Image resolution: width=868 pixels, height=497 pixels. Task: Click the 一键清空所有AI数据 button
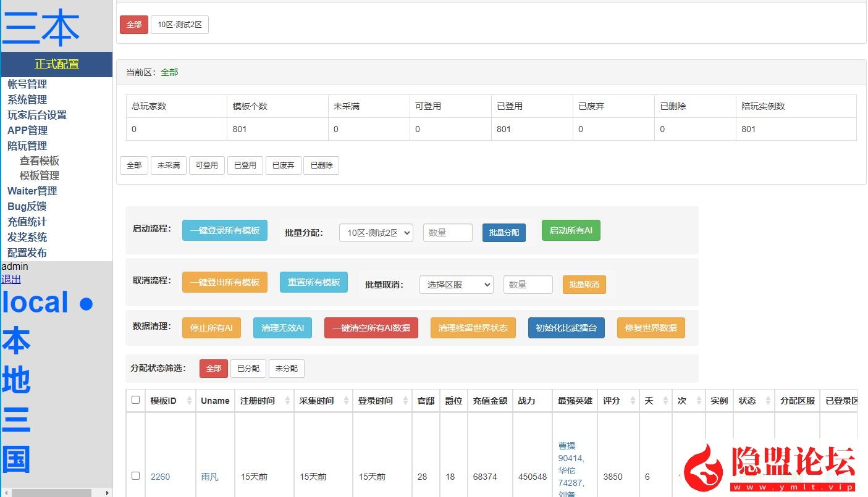point(371,328)
